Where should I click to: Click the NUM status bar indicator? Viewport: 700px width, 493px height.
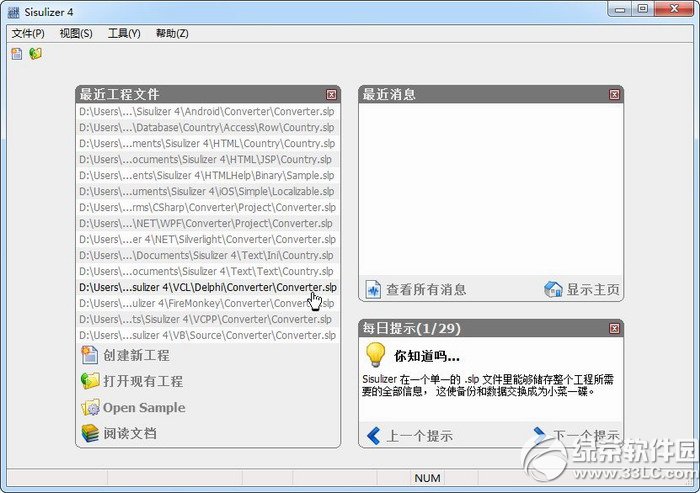[x=427, y=478]
